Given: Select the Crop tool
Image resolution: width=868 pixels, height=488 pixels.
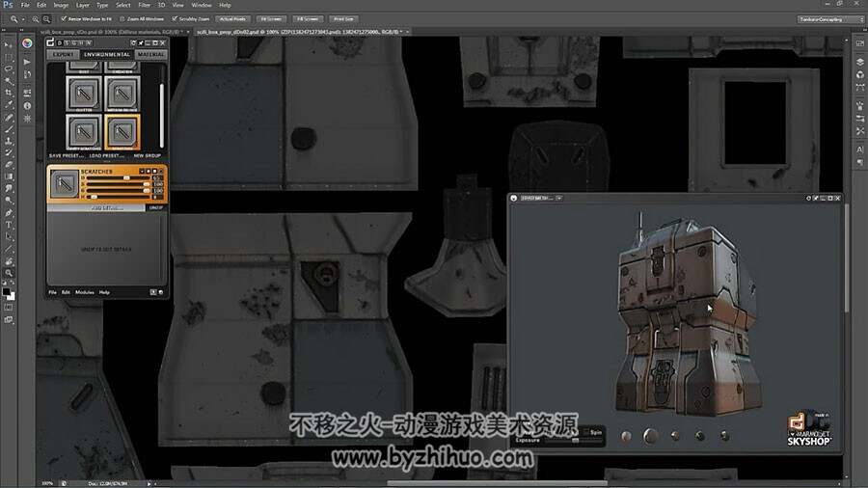Looking at the screenshot, I should [9, 93].
